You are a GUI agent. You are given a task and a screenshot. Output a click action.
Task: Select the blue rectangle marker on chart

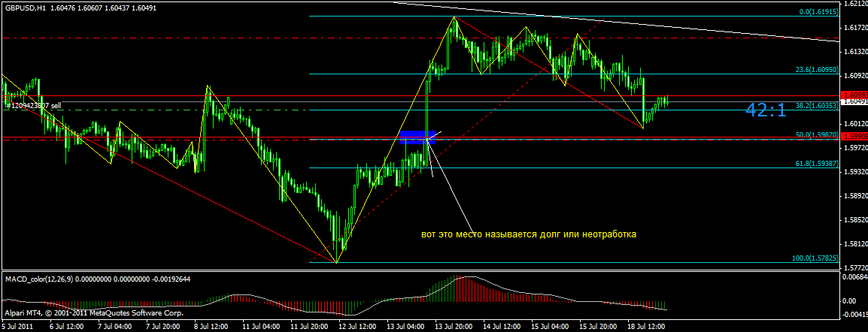click(x=417, y=137)
